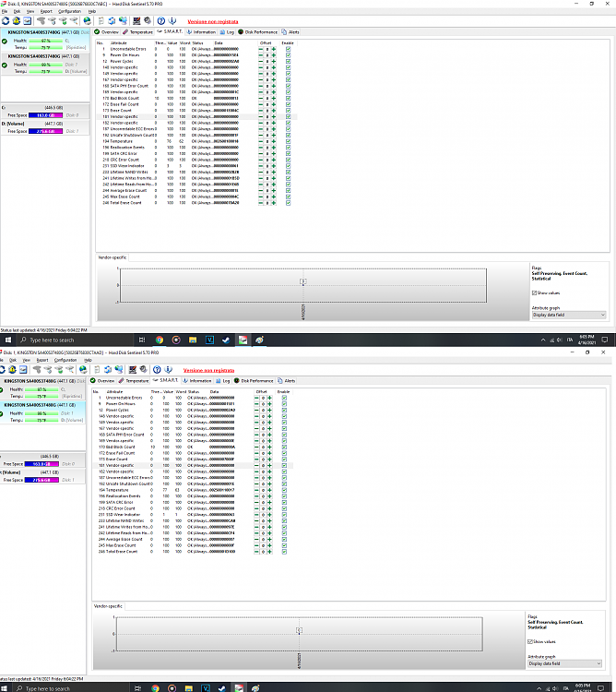This screenshot has width=616, height=692.
Task: Click blue info icon in upper window toolbar
Action: [172, 20]
